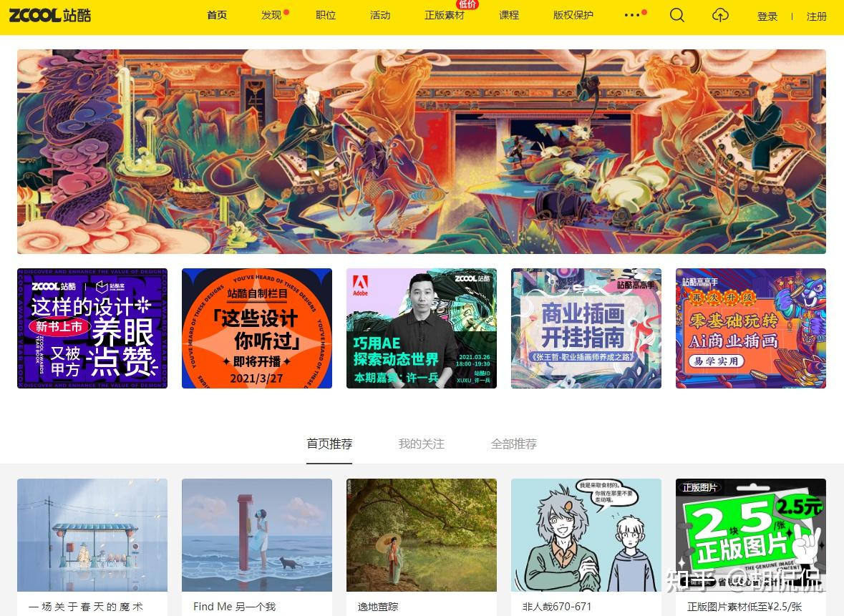844x616 pixels.
Task: Open the forest umbrella photo thumbnail
Action: pos(422,535)
